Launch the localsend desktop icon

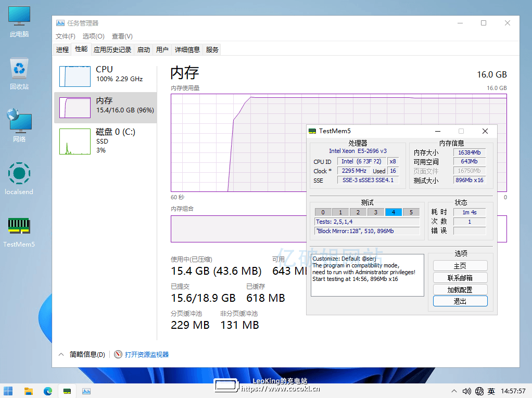(19, 178)
